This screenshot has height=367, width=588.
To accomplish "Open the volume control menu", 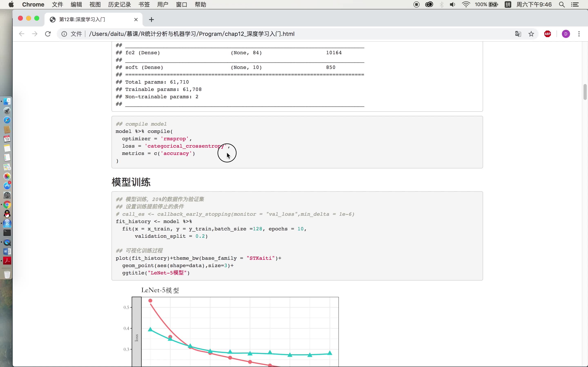I will coord(452,5).
